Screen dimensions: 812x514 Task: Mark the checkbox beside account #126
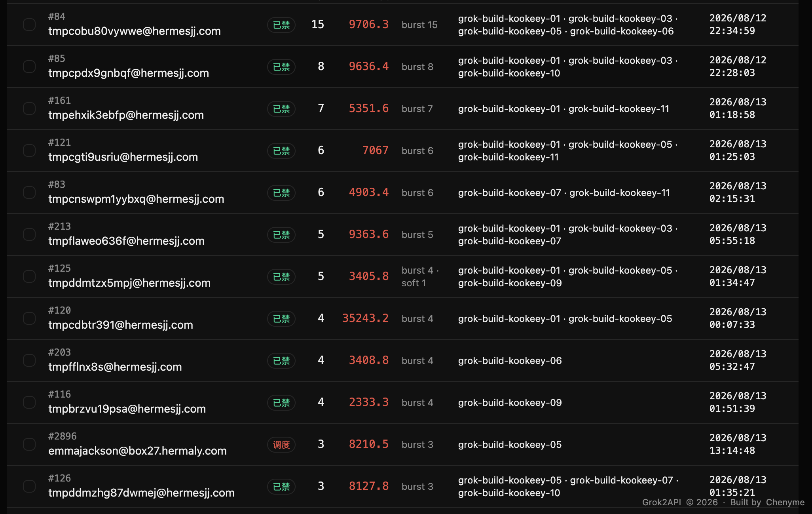click(29, 486)
